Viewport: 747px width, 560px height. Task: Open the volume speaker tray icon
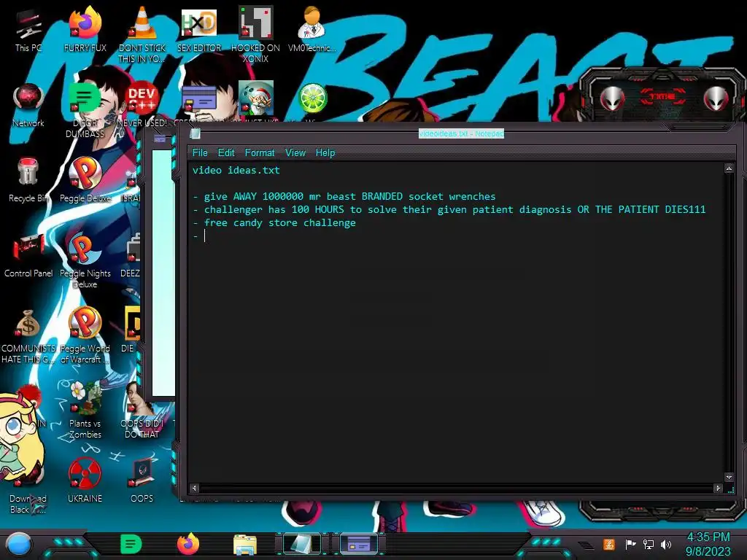[x=666, y=544]
